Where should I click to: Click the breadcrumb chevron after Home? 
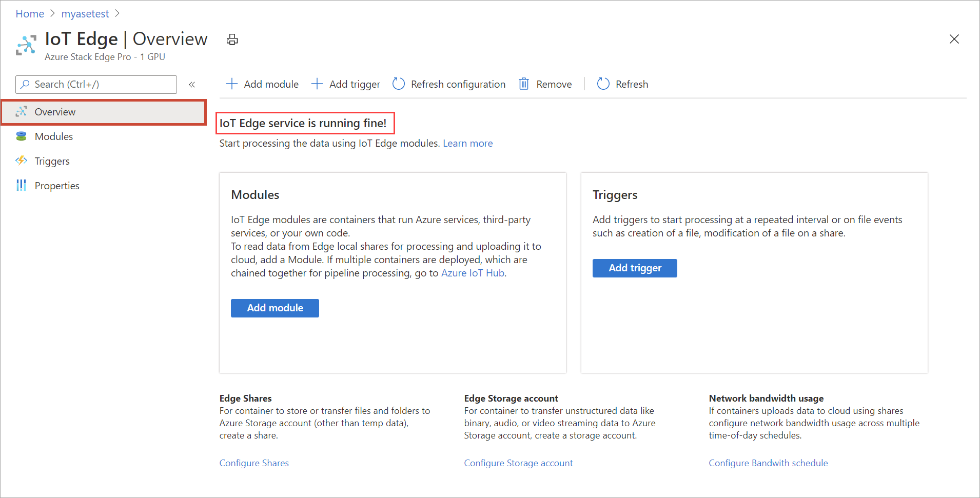(x=52, y=13)
